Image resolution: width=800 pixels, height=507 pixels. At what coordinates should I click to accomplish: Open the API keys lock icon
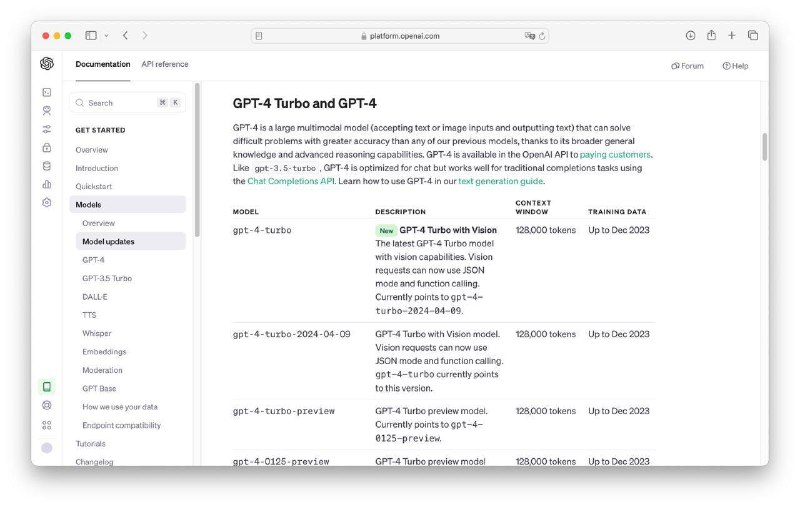47,147
